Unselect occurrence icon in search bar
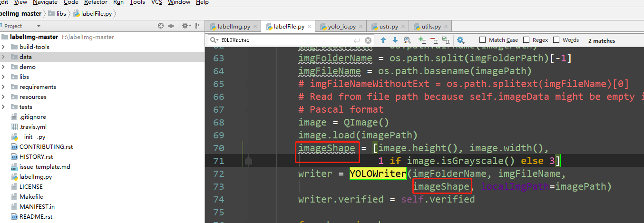644x223 pixels. point(434,40)
